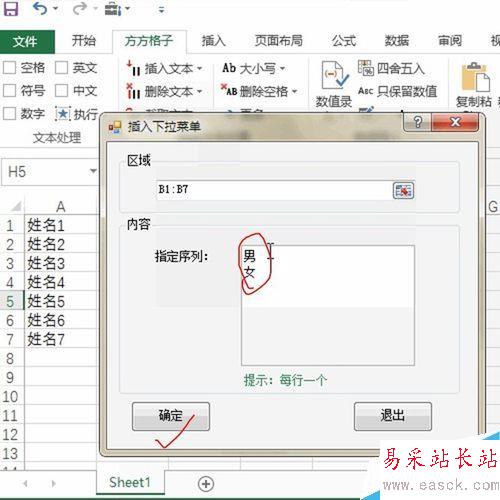Expand the 删除文本 dropdown arrow
Viewport: 500px width, 500px height.
click(199, 91)
